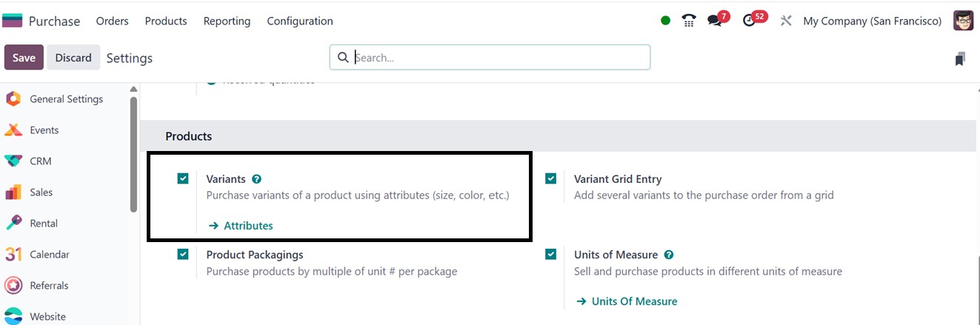
Task: Uncheck the Variants checkbox
Action: pyautogui.click(x=183, y=178)
